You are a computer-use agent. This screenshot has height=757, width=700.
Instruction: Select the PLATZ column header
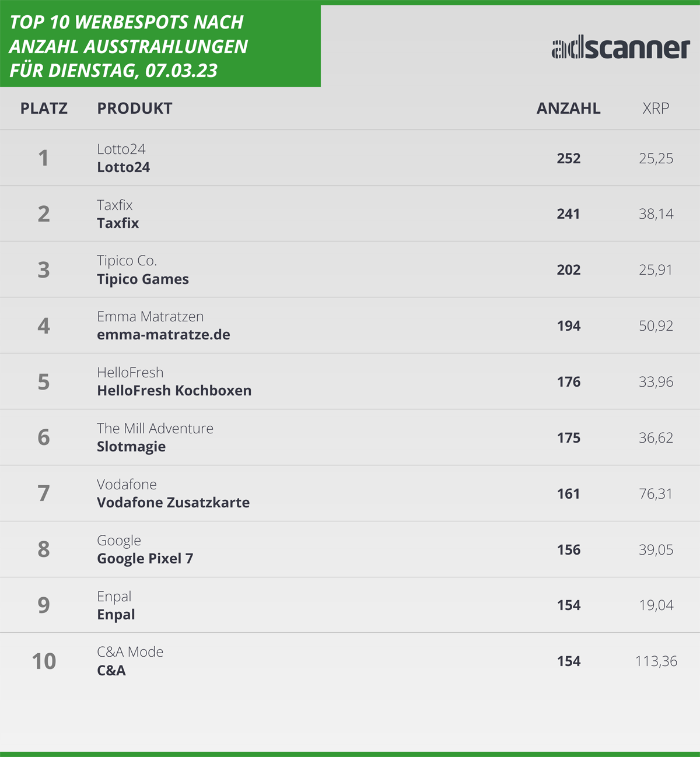tap(44, 108)
